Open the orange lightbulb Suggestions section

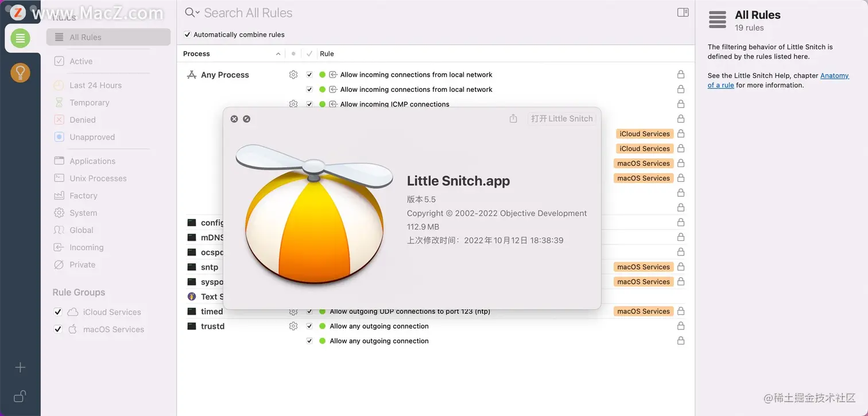[x=20, y=72]
